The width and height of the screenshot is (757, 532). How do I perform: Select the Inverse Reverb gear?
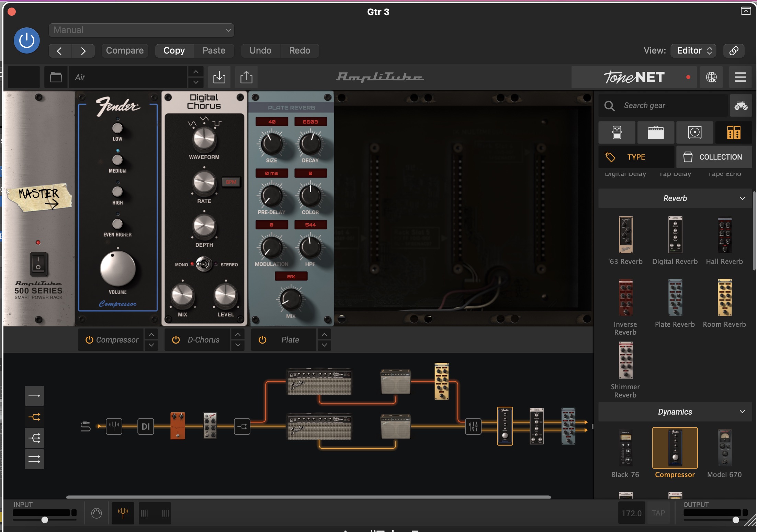pyautogui.click(x=625, y=307)
